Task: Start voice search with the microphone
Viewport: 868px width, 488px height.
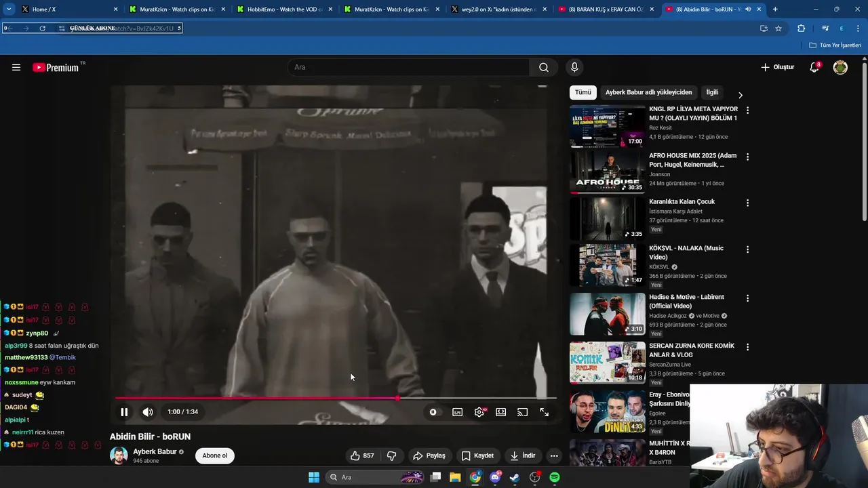Action: point(574,67)
